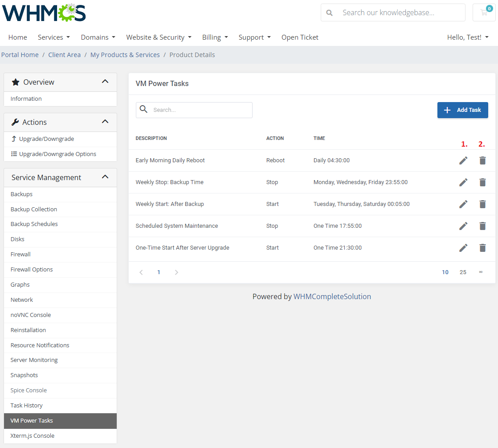The height and width of the screenshot is (448, 498).
Task: Open Upgrade/Downgrade Options in sidebar
Action: (60, 154)
